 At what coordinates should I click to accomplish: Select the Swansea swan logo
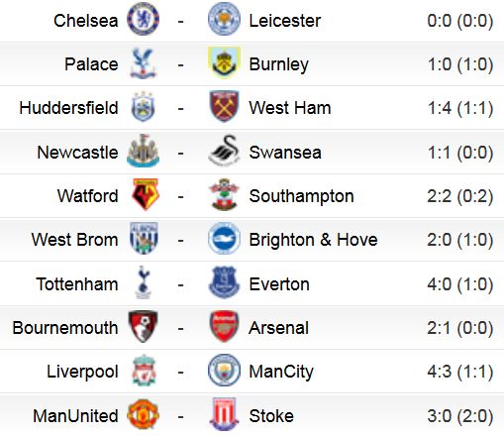coord(224,151)
